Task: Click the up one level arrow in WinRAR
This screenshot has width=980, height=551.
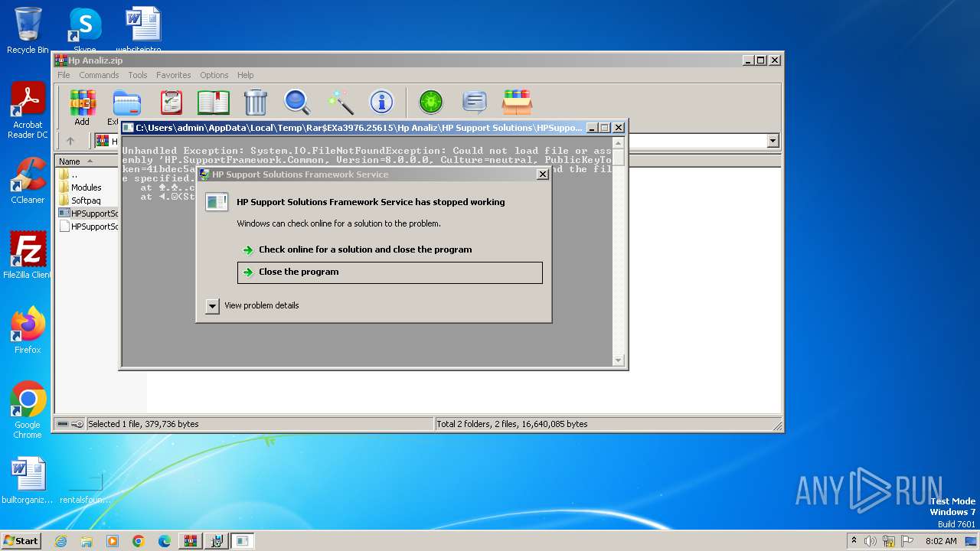Action: 70,141
